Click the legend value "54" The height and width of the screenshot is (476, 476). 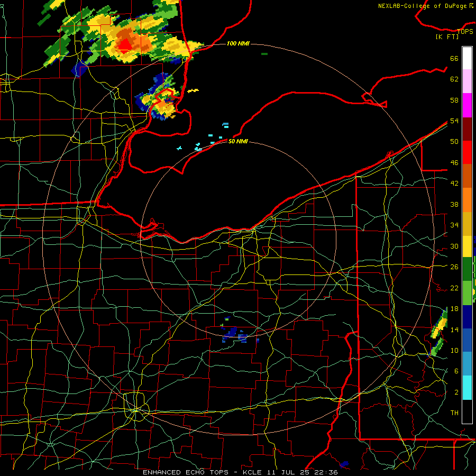tap(454, 121)
